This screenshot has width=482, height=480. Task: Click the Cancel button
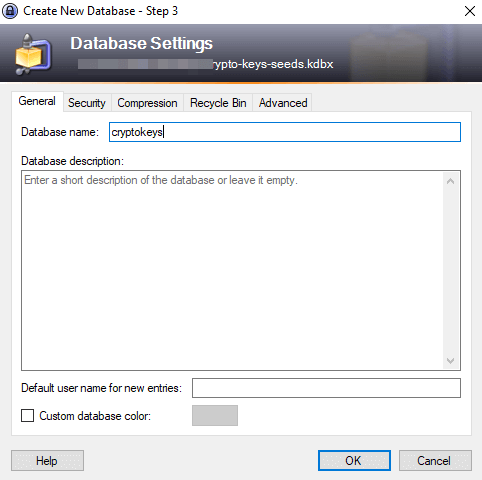[x=435, y=460]
